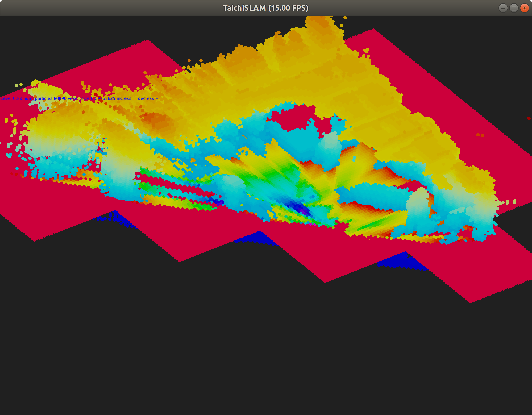The width and height of the screenshot is (532, 415).
Task: Click the 'num_particles 80896' status text
Action: 45,98
